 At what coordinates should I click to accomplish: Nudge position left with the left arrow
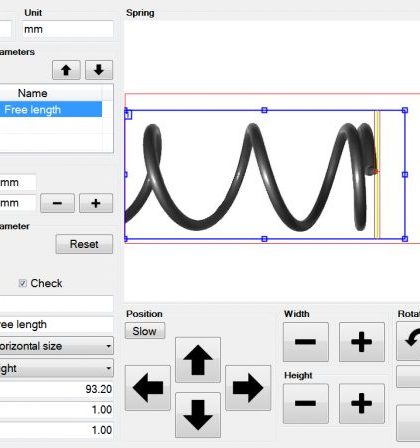pos(148,388)
